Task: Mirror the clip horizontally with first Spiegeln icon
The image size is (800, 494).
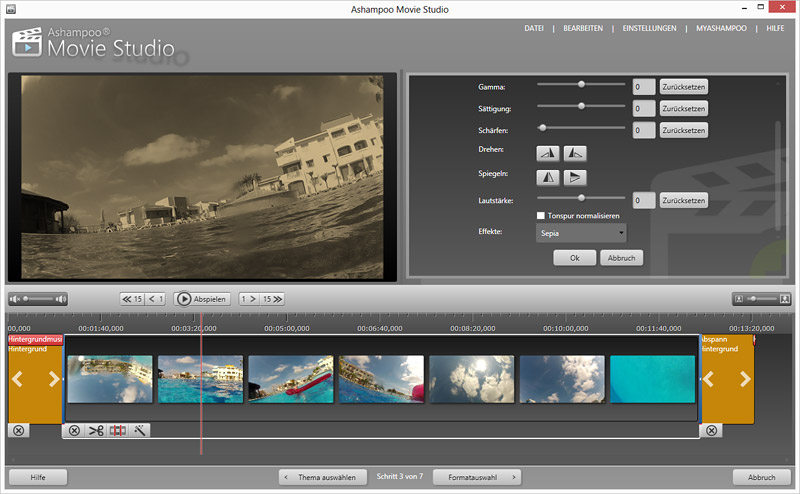Action: coord(549,177)
